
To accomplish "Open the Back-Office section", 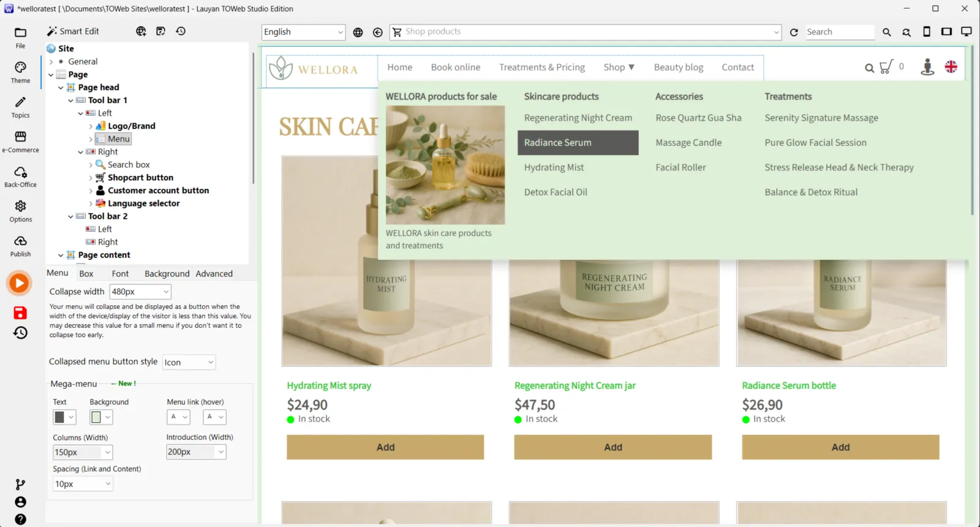I will coord(20,176).
